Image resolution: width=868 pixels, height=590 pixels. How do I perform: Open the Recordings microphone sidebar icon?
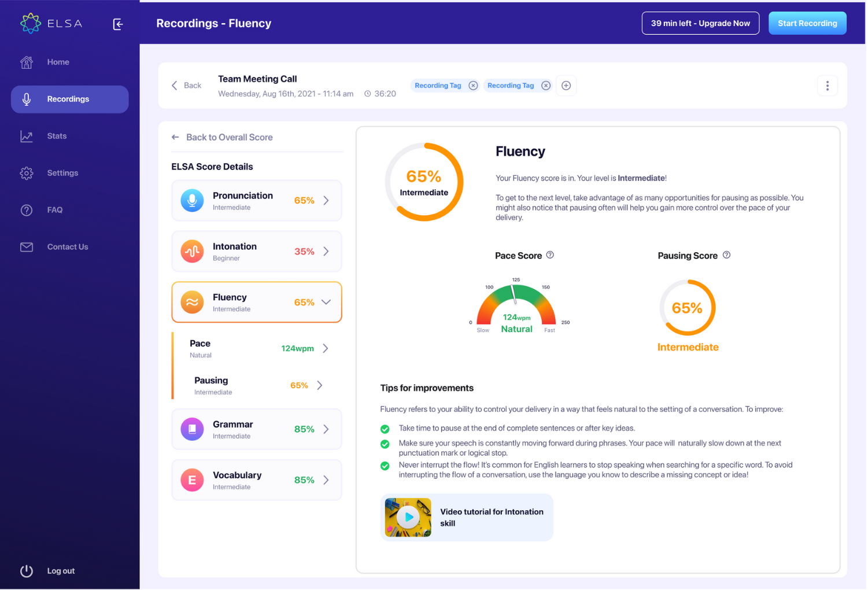pyautogui.click(x=26, y=98)
